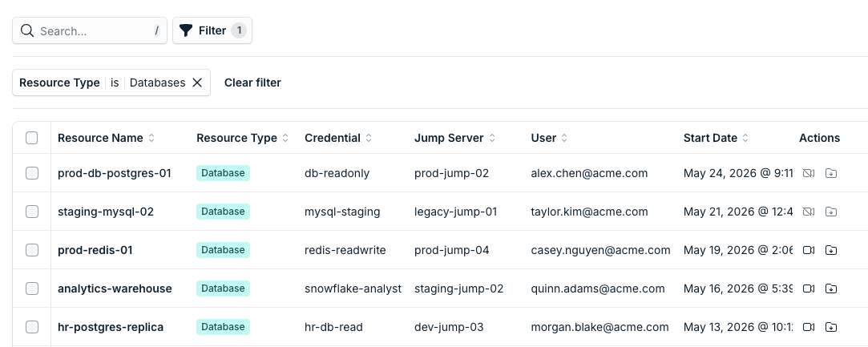This screenshot has width=868, height=347.
Task: Play recording for analytics-warehouse session
Action: tap(808, 288)
